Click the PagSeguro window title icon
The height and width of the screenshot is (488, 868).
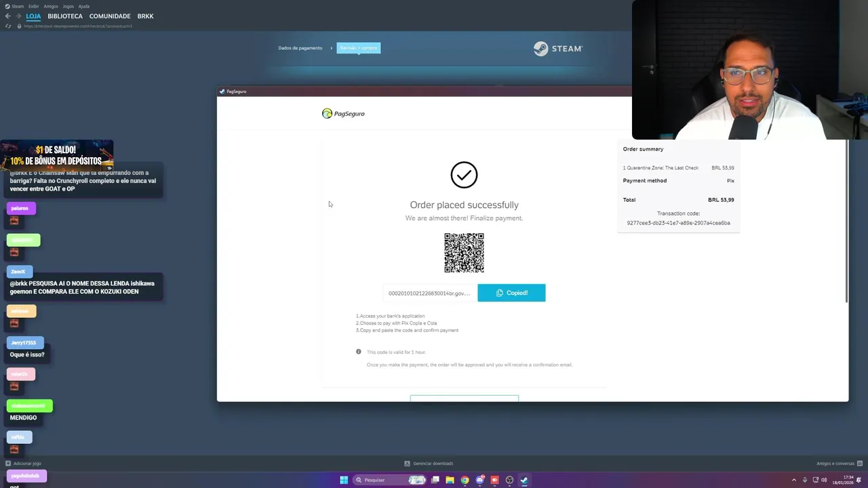[x=222, y=91]
